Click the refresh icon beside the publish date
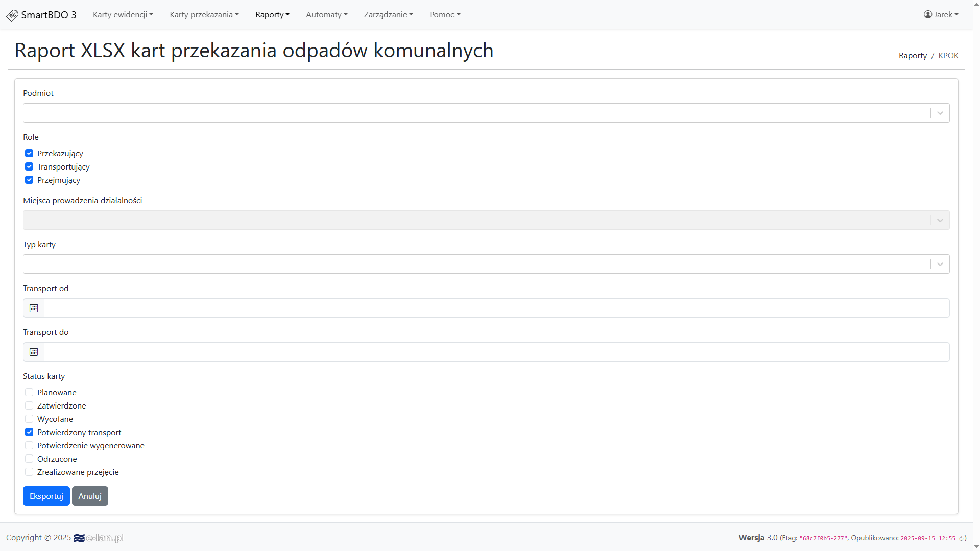The width and height of the screenshot is (980, 551). click(961, 538)
